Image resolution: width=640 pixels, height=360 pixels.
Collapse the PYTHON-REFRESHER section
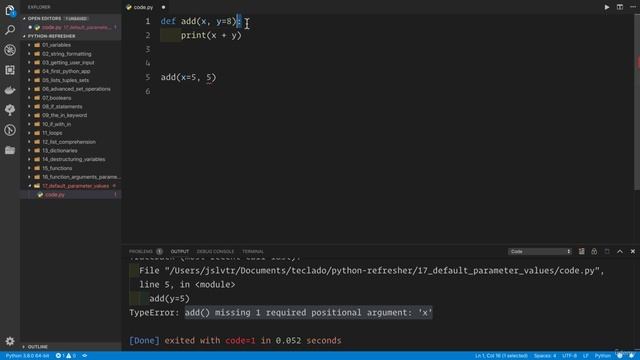24,36
